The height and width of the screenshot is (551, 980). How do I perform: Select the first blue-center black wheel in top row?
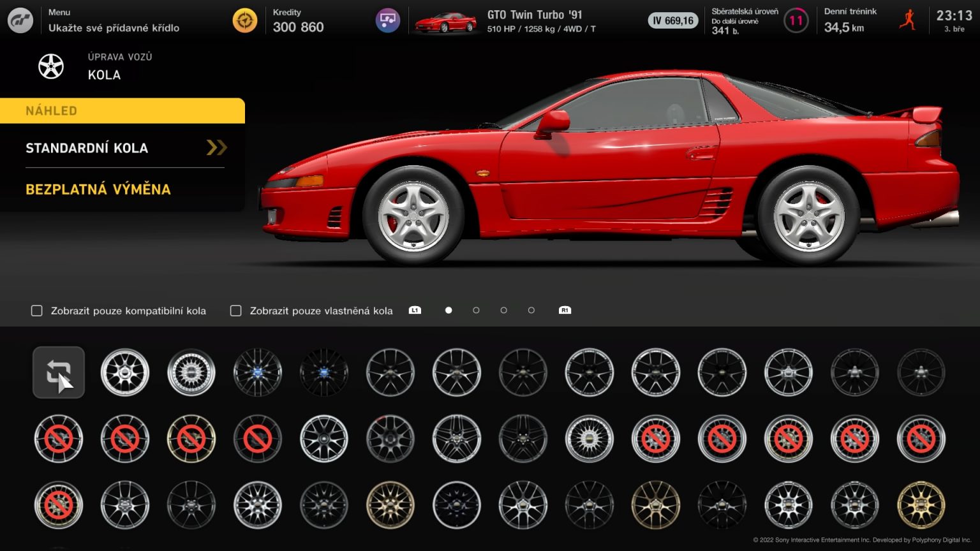[x=258, y=372]
